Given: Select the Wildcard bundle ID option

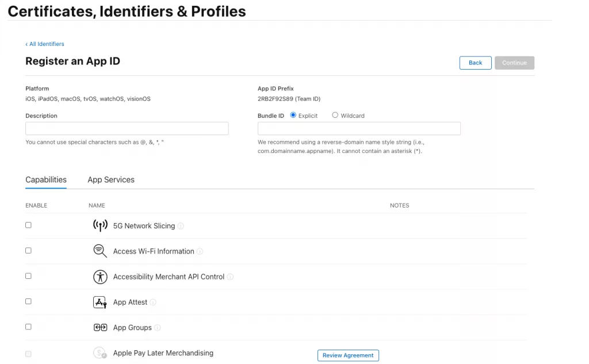Looking at the screenshot, I should (335, 115).
